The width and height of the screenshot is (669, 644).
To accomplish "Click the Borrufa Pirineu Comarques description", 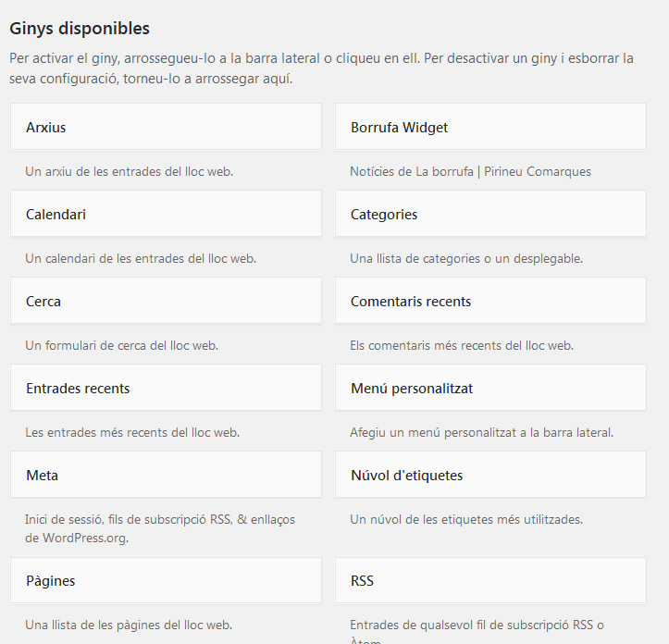I will click(x=470, y=171).
